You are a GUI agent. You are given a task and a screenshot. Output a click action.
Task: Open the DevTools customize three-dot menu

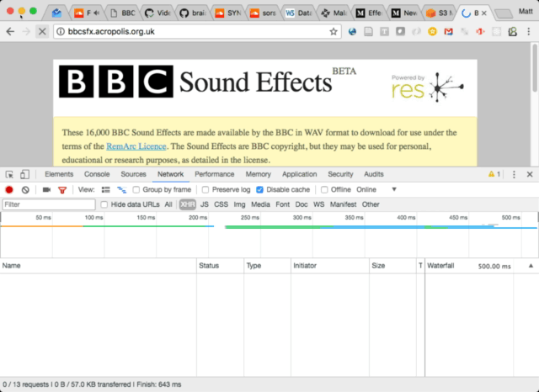[x=514, y=174]
